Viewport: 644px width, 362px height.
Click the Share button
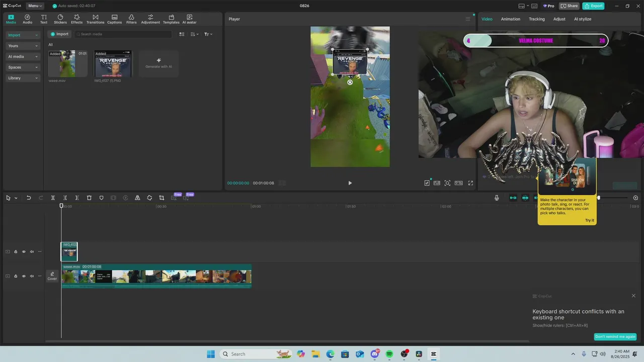tap(570, 6)
